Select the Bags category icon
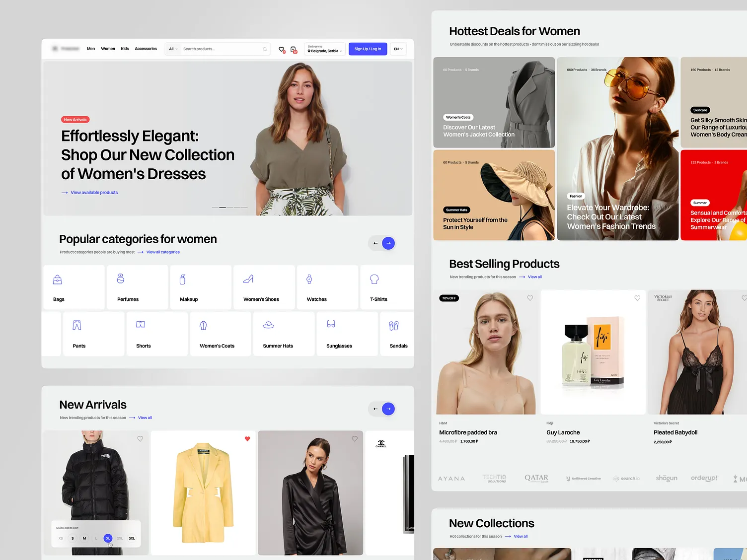Screen dimensions: 747x560 [58, 279]
